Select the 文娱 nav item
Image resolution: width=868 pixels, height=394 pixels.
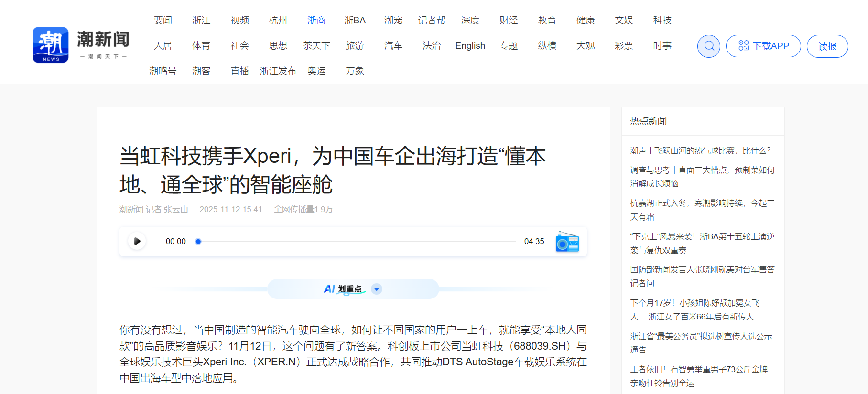click(x=624, y=21)
